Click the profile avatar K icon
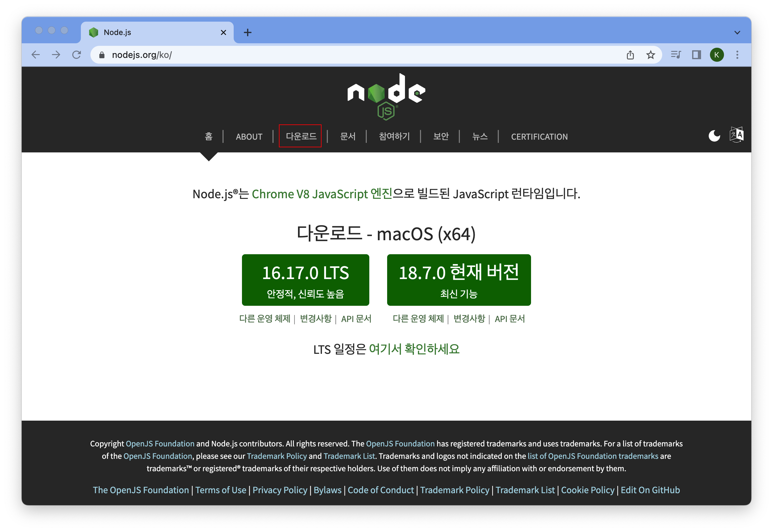Screen dimensions: 773x532 tap(717, 55)
